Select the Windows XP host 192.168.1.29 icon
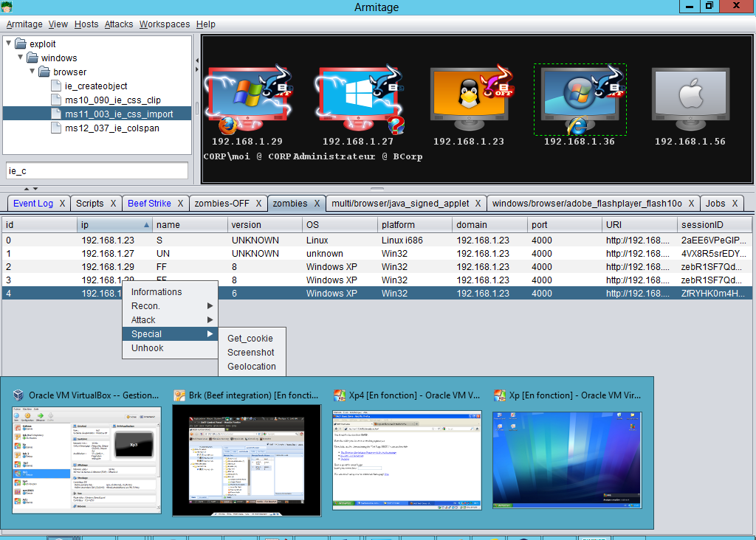This screenshot has width=756, height=540. [x=248, y=100]
